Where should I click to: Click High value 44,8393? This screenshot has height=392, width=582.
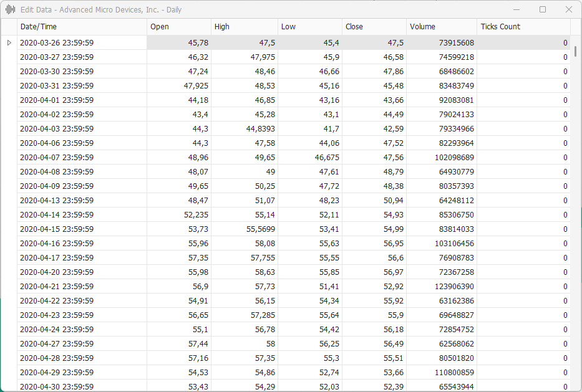pos(245,128)
